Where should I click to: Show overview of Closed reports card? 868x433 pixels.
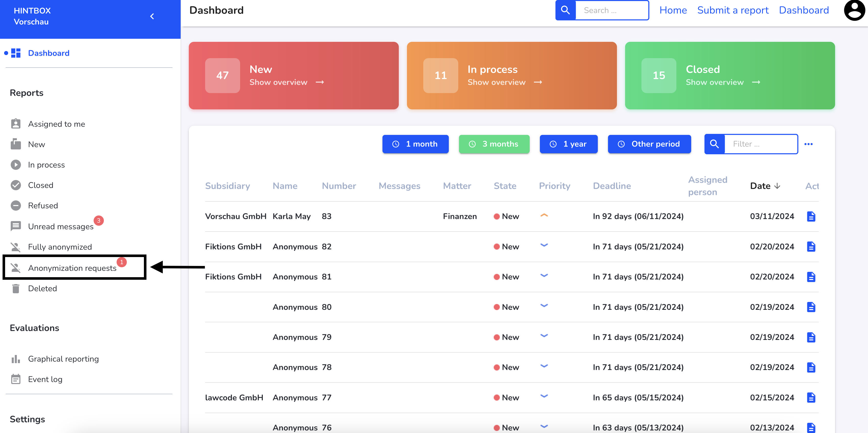(x=723, y=82)
